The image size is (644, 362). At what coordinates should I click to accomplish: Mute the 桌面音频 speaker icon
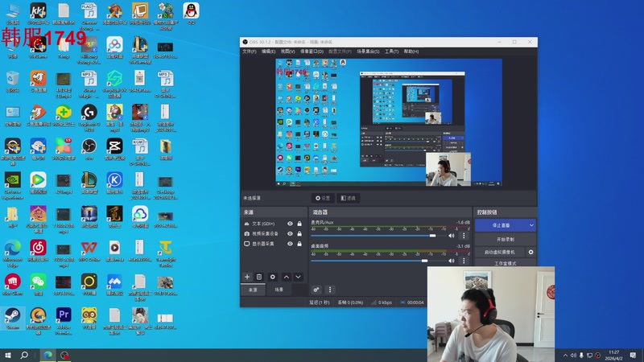452,261
